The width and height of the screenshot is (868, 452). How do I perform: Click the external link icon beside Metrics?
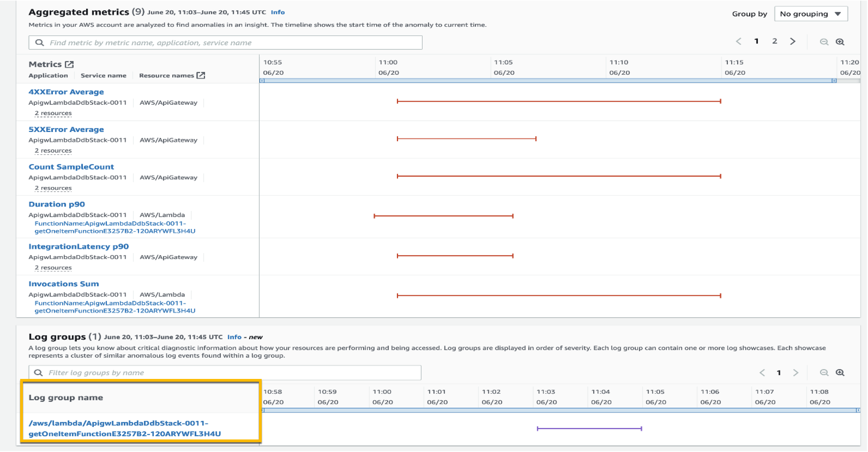[x=69, y=64]
